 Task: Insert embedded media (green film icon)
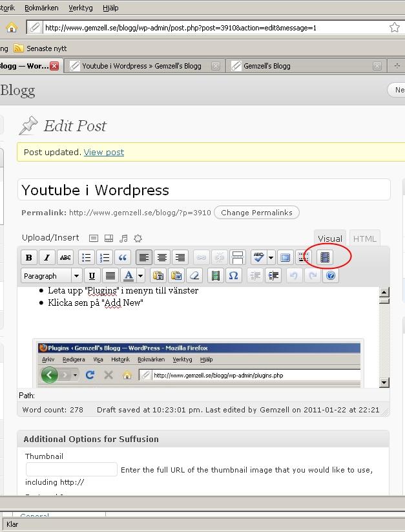pyautogui.click(x=216, y=276)
